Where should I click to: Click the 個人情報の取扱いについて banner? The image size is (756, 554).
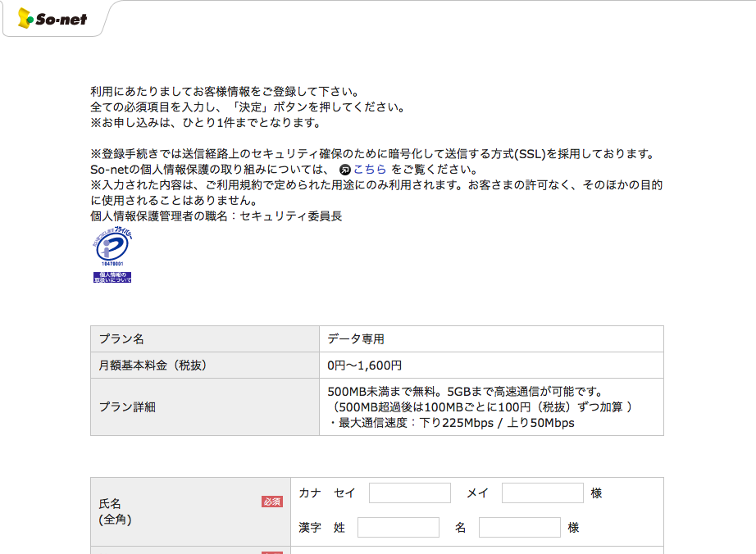[112, 277]
